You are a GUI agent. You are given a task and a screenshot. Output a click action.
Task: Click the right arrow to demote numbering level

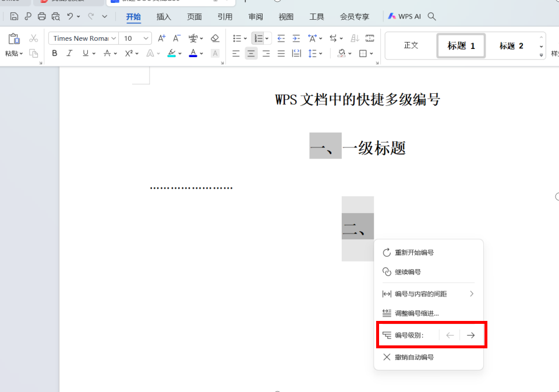click(x=470, y=336)
